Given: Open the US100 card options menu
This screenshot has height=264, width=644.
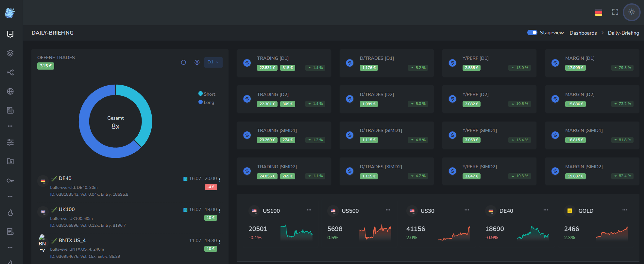Looking at the screenshot, I should click(309, 210).
